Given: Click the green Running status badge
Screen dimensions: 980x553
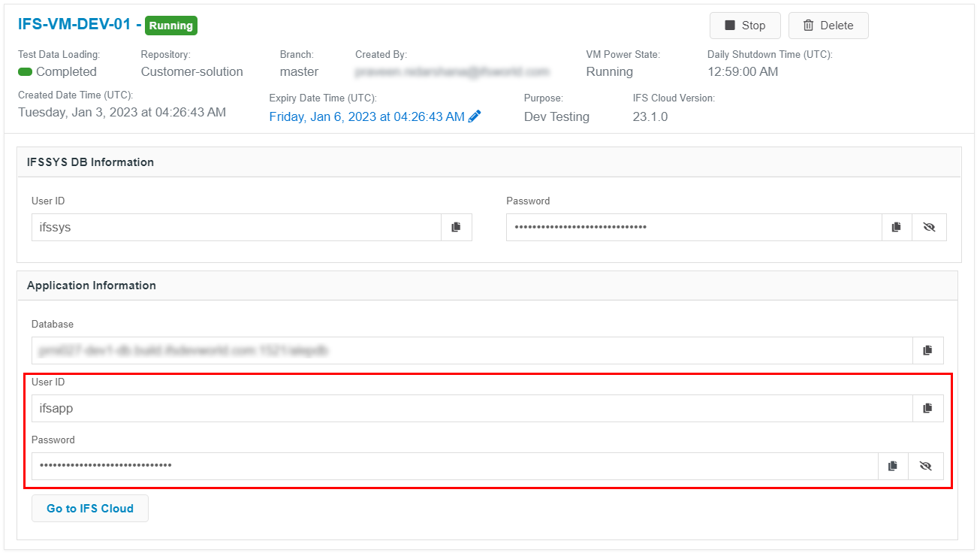Looking at the screenshot, I should pos(170,25).
